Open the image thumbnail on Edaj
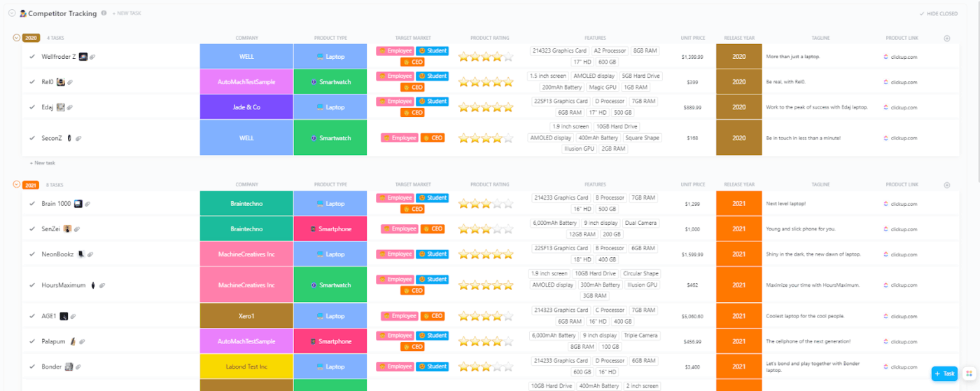Image resolution: width=980 pixels, height=391 pixels. coord(61,107)
